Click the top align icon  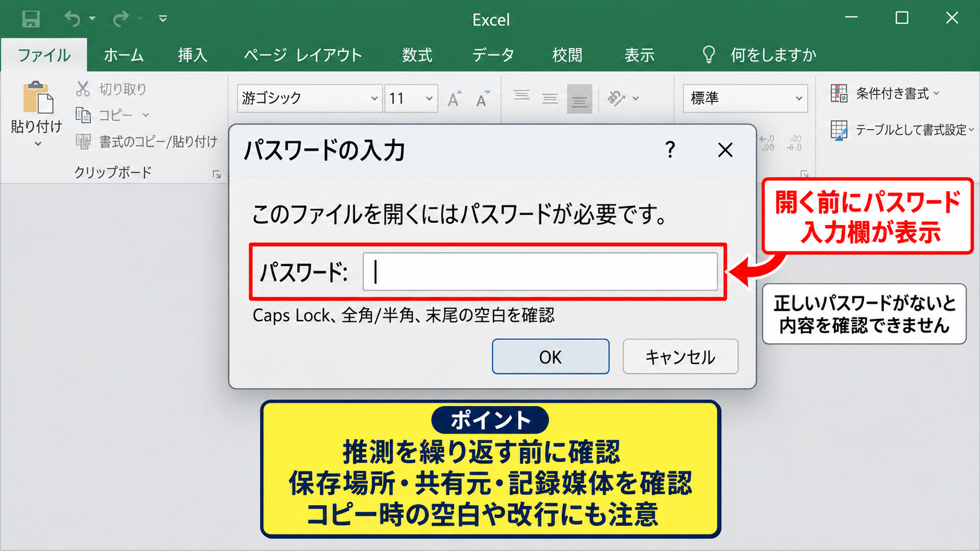click(x=522, y=96)
